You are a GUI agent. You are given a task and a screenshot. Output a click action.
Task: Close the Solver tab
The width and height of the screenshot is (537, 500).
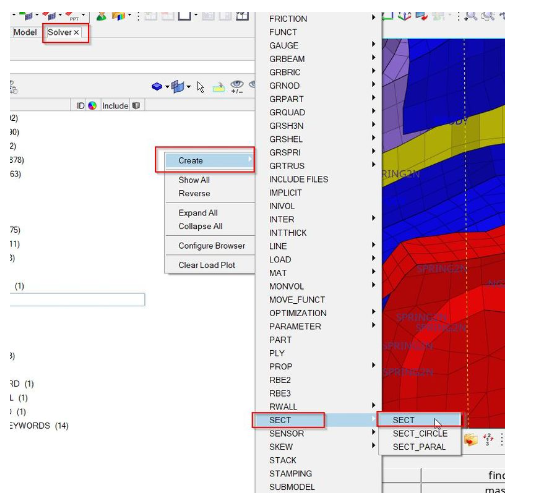click(x=77, y=33)
